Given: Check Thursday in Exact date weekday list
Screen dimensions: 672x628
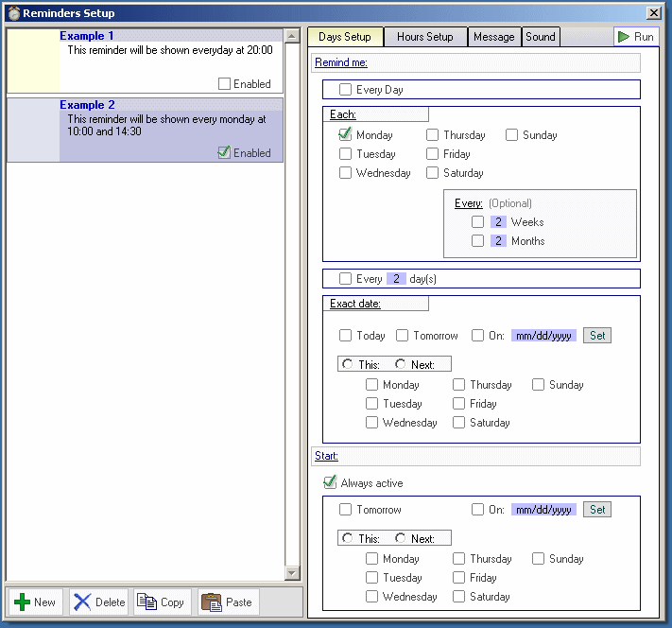Looking at the screenshot, I should click(x=458, y=384).
